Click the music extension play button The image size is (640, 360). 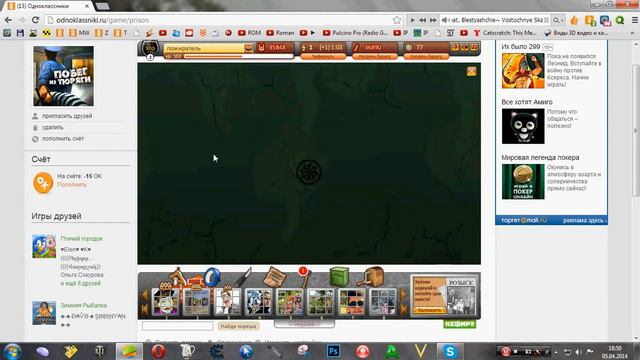click(x=412, y=20)
